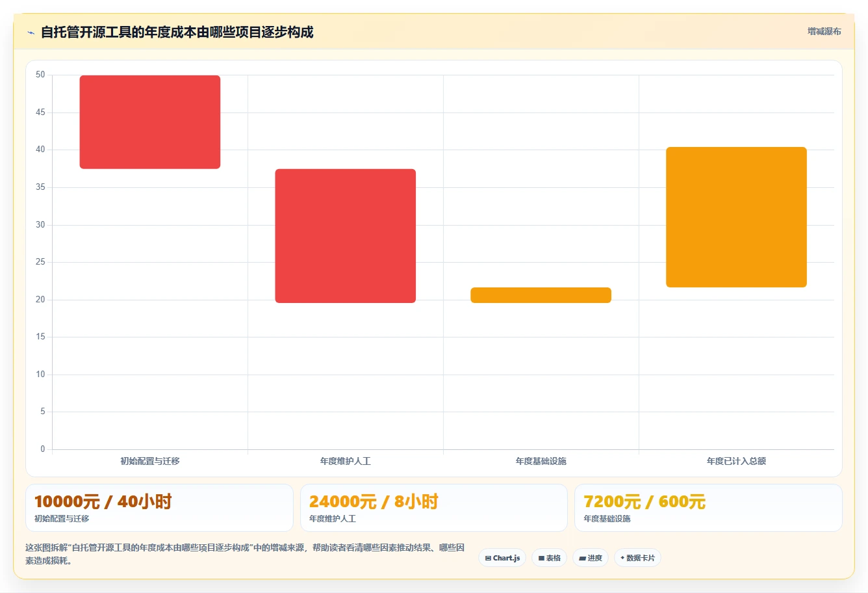Click the x-axis label 年度已计入总额
Image resolution: width=868 pixels, height=593 pixels.
pyautogui.click(x=736, y=461)
